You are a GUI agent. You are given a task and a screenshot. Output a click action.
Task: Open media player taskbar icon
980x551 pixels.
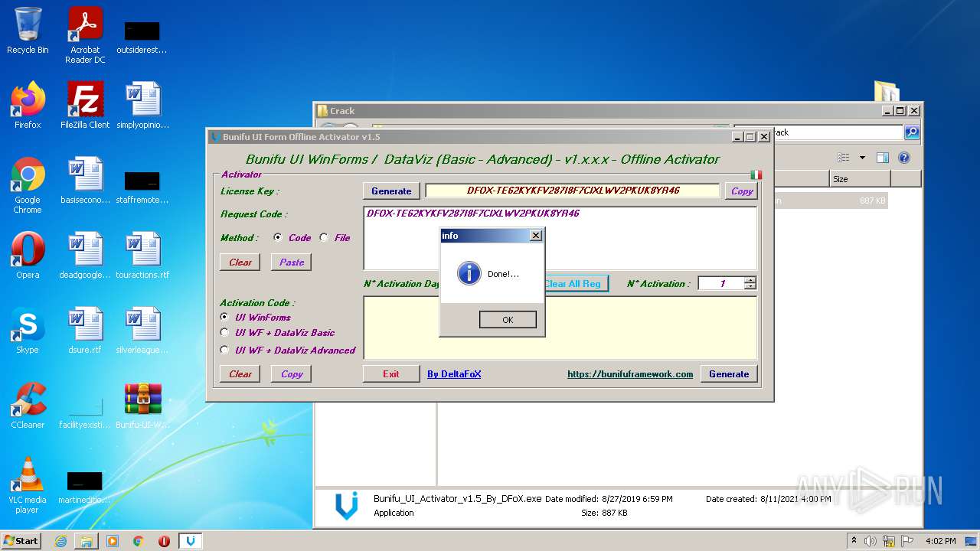[113, 541]
